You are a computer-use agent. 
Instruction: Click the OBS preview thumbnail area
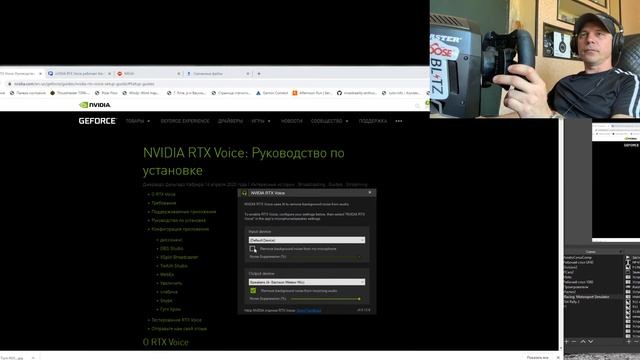tap(616, 182)
